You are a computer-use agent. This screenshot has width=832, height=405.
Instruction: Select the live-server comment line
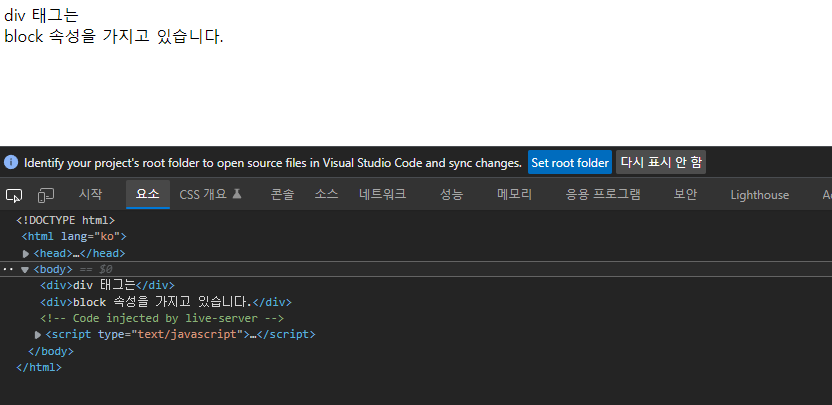coord(162,318)
